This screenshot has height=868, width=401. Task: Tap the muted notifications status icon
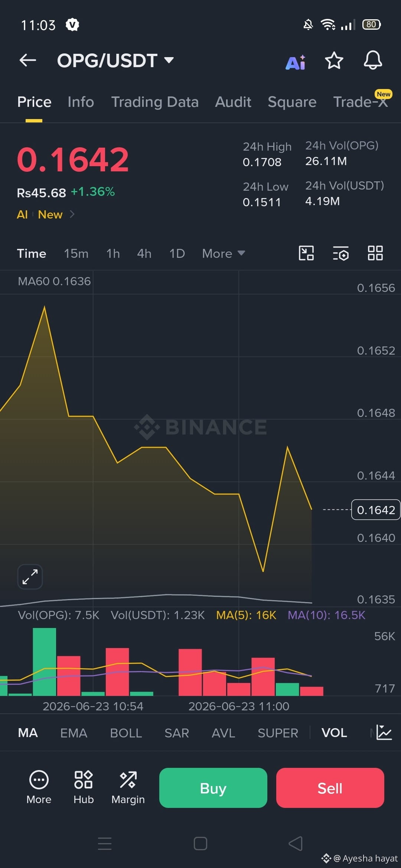pyautogui.click(x=308, y=25)
